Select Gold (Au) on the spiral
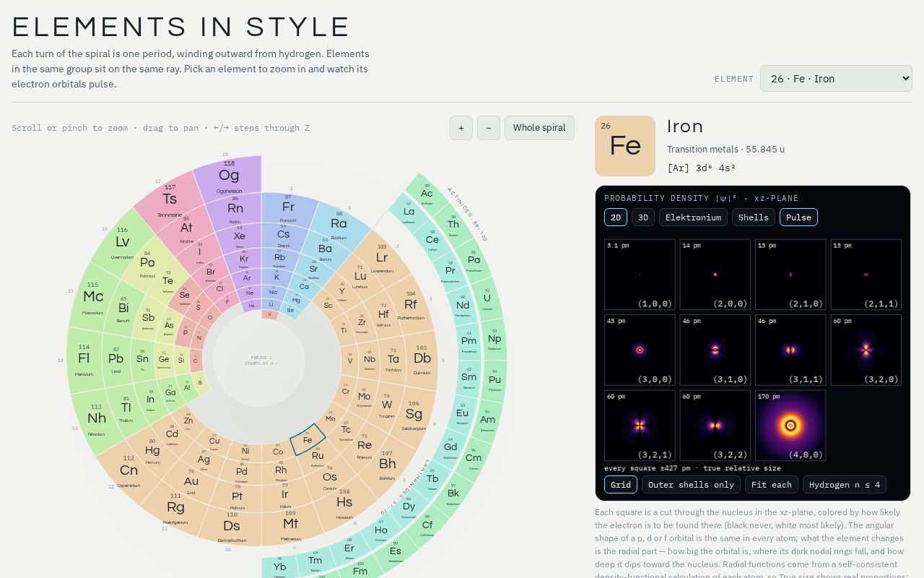924x578 pixels. coord(191,481)
